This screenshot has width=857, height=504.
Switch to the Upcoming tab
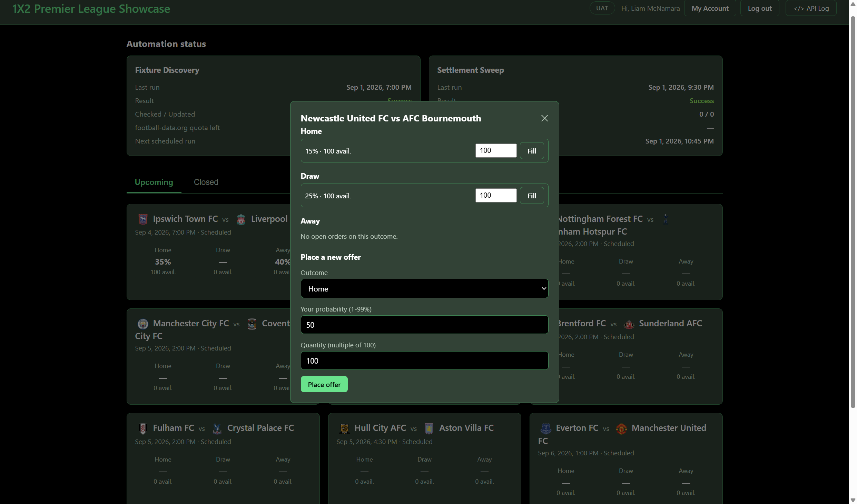(x=154, y=182)
